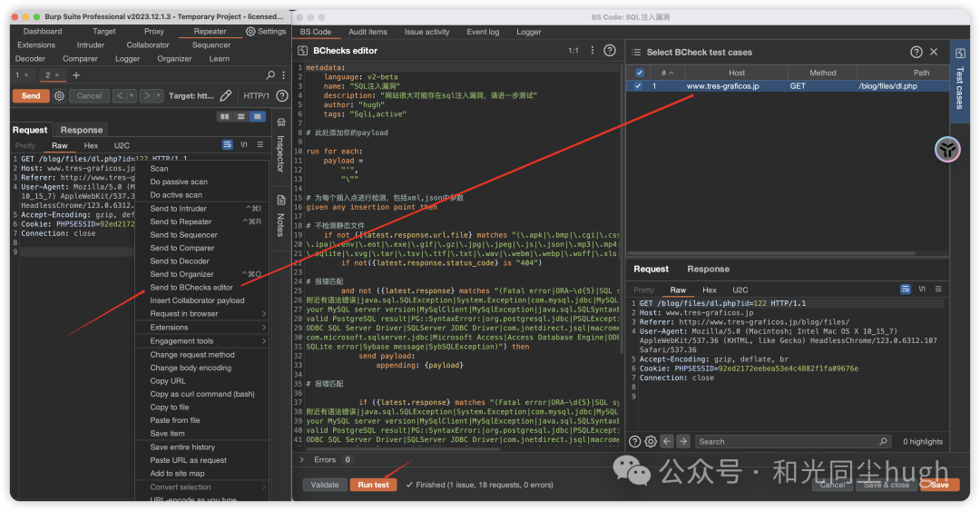Click the round floating assistant icon
Screen dimensions: 980x511
[947, 150]
